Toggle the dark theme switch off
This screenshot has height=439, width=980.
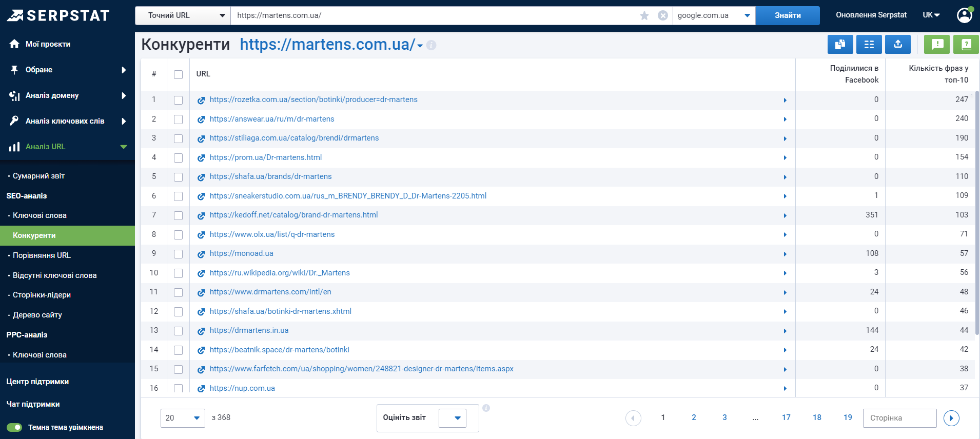point(14,427)
